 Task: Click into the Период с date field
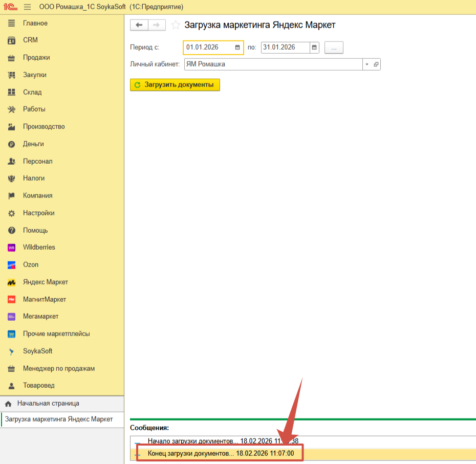click(x=207, y=48)
